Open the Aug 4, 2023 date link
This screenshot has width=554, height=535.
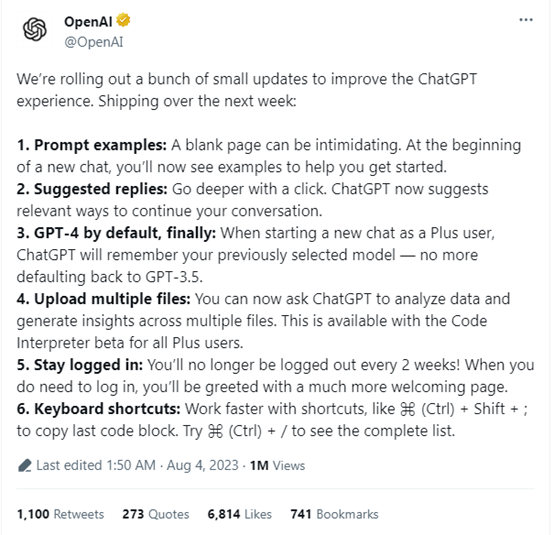click(x=202, y=465)
